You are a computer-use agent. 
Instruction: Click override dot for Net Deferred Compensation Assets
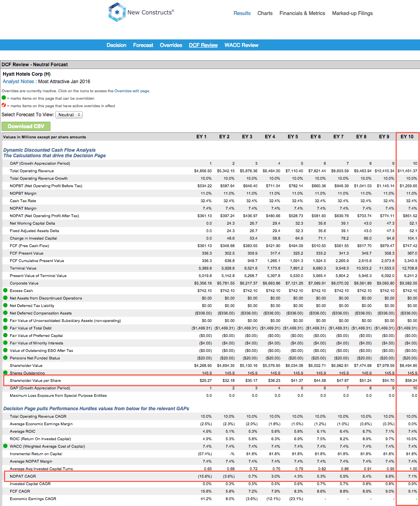pos(6,313)
